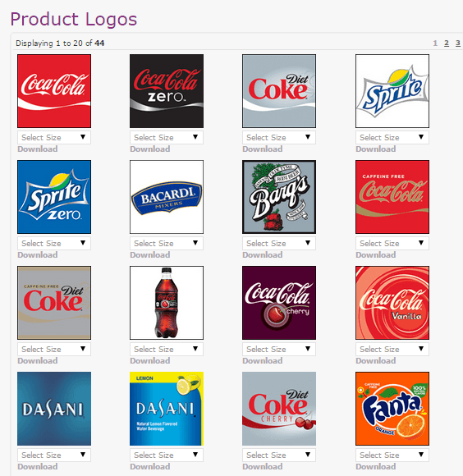Click the Sprite logo on white background
Screen dimensions: 463x476
pos(392,91)
